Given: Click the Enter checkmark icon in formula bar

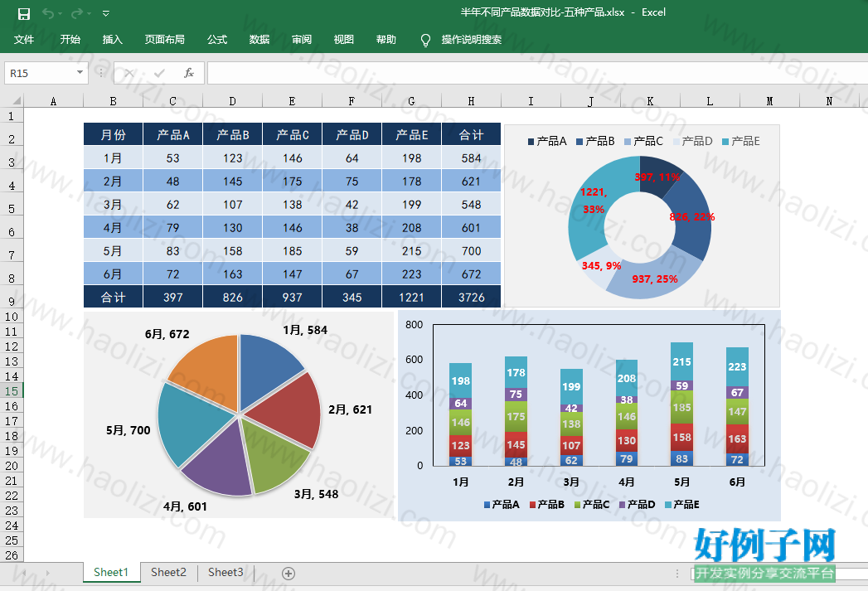Looking at the screenshot, I should click(x=159, y=73).
